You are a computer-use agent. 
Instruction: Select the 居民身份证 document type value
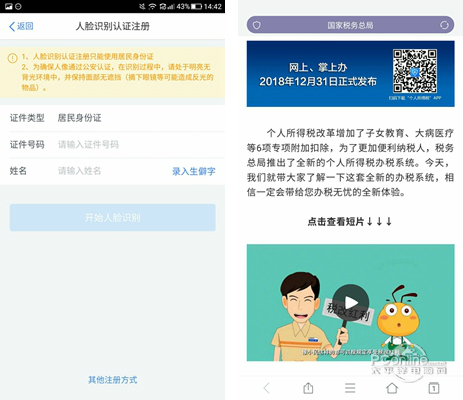pyautogui.click(x=79, y=118)
